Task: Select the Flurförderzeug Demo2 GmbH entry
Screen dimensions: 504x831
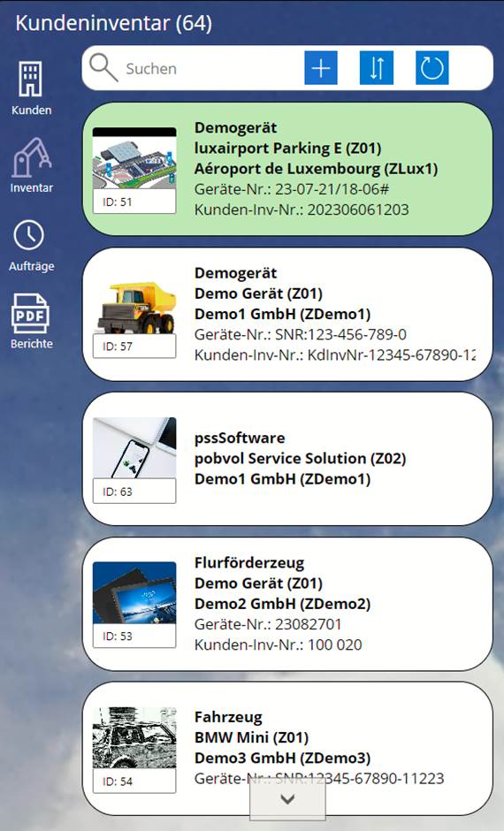Action: click(x=287, y=604)
